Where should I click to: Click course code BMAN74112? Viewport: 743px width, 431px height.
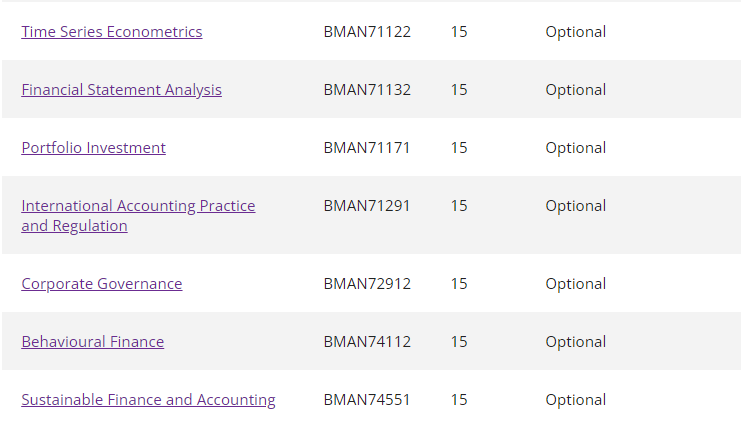pos(367,342)
